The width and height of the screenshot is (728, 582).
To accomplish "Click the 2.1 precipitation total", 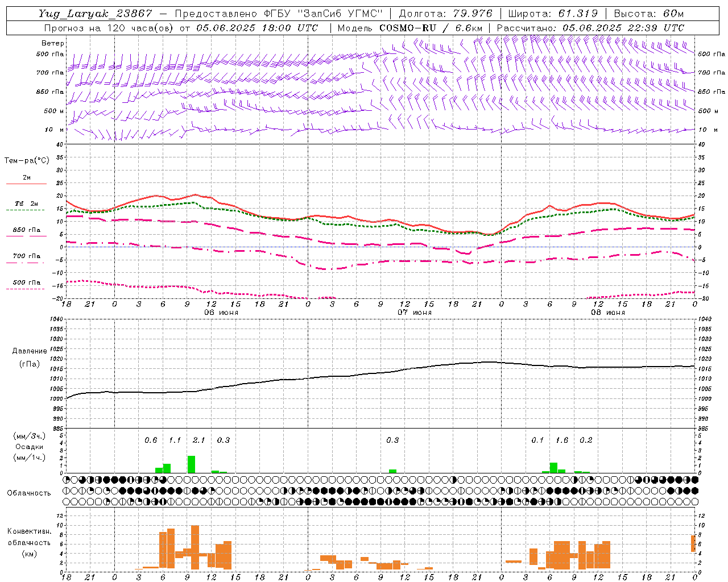I will pos(198,440).
